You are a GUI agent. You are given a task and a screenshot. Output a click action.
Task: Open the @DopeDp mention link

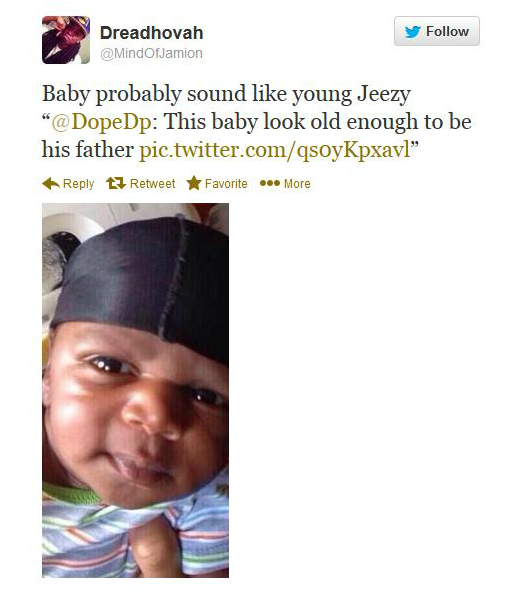101,122
